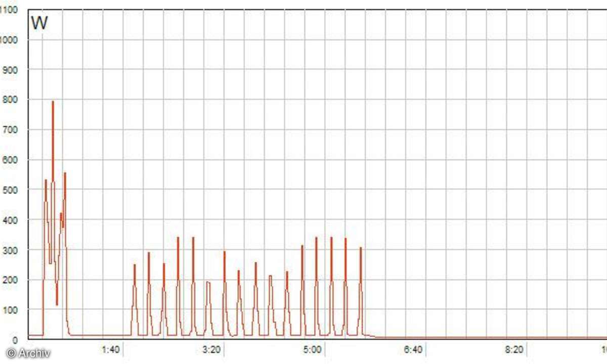
Task: Select the 800 watt axis label
Action: pyautogui.click(x=11, y=100)
